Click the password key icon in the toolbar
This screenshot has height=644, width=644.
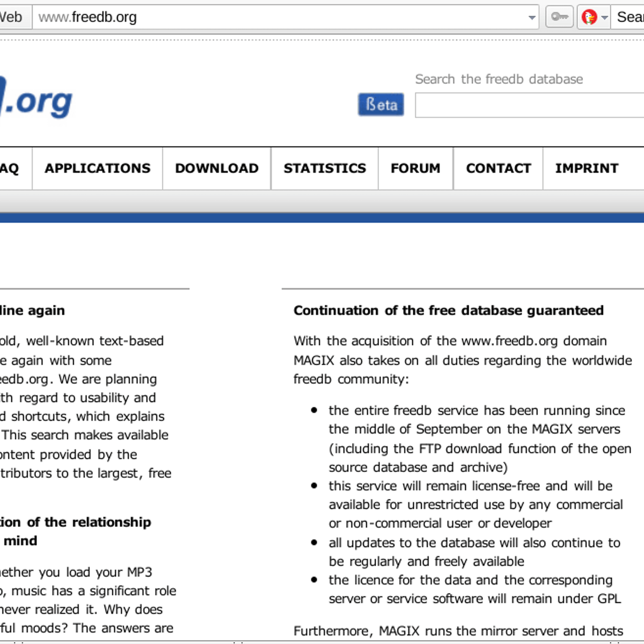559,17
